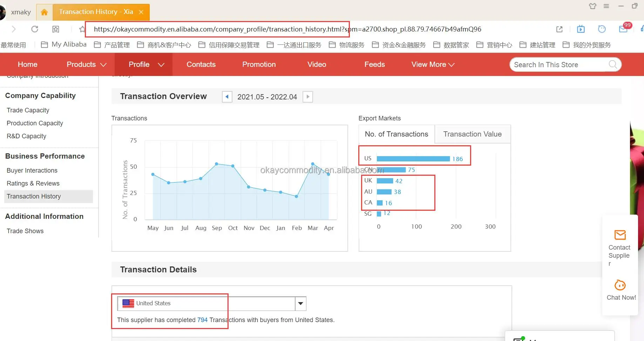Screen dimensions: 644x341
Task: Click the bookmark star icon
Action: pos(82,29)
